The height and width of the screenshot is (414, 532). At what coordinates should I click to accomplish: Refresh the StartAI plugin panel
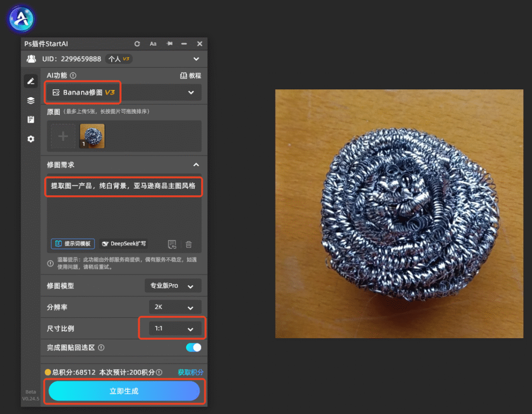tap(137, 44)
